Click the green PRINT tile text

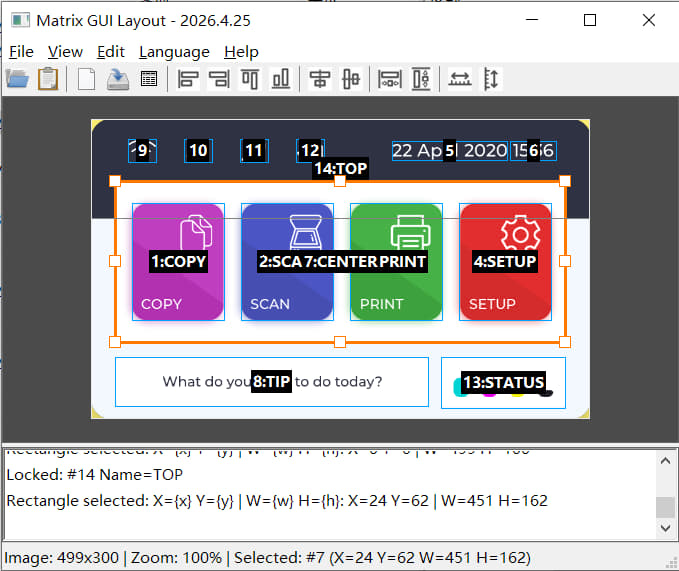coord(382,304)
